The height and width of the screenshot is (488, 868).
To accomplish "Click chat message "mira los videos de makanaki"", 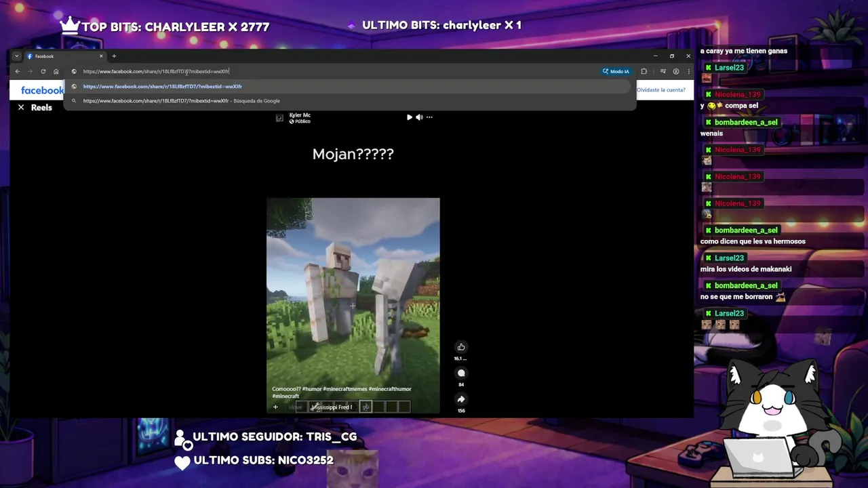I will point(746,269).
